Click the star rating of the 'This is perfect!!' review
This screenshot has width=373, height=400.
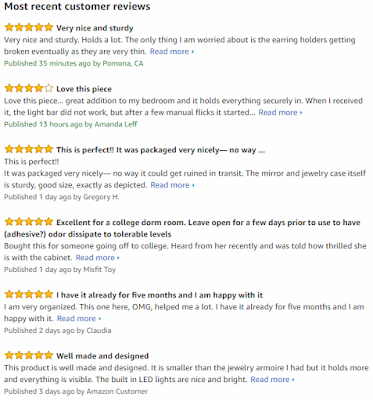point(29,149)
